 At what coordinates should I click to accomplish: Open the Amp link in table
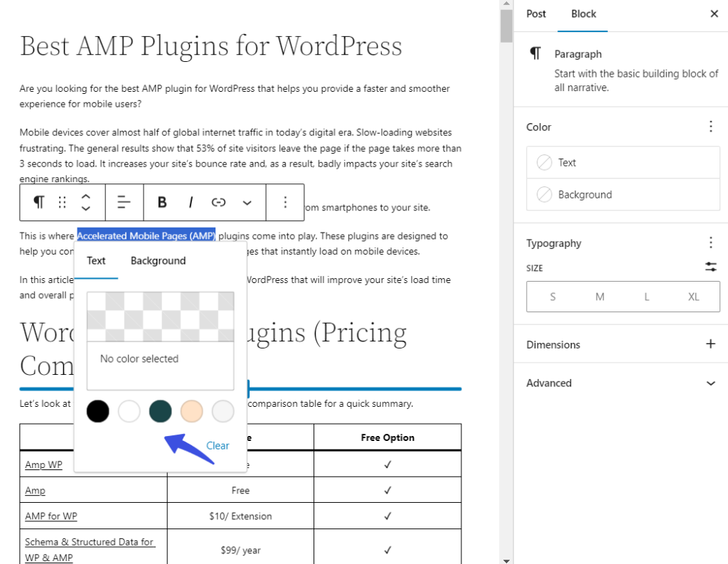coord(36,491)
